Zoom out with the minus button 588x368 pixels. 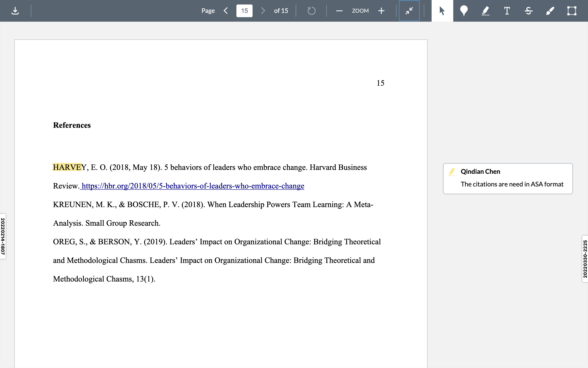(x=339, y=11)
